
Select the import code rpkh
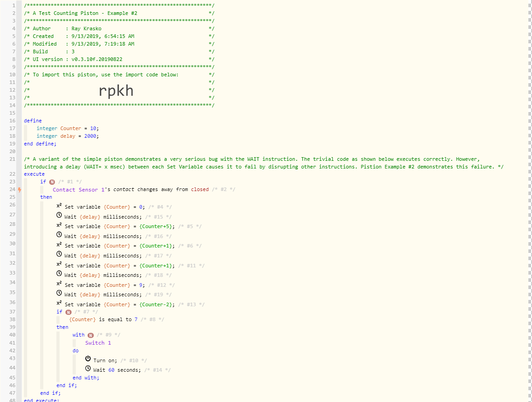coord(116,91)
